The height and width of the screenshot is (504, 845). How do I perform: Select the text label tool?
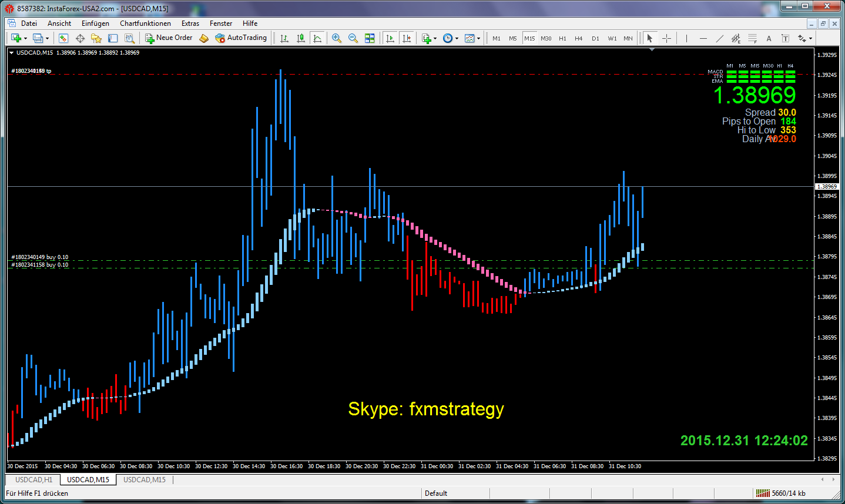coord(785,38)
